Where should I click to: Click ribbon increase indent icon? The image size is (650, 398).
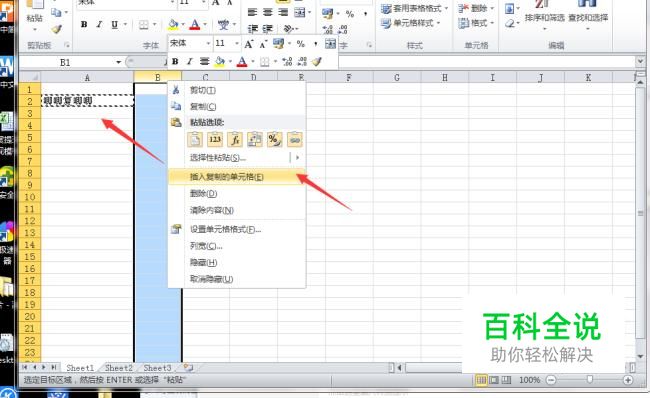tap(267, 29)
